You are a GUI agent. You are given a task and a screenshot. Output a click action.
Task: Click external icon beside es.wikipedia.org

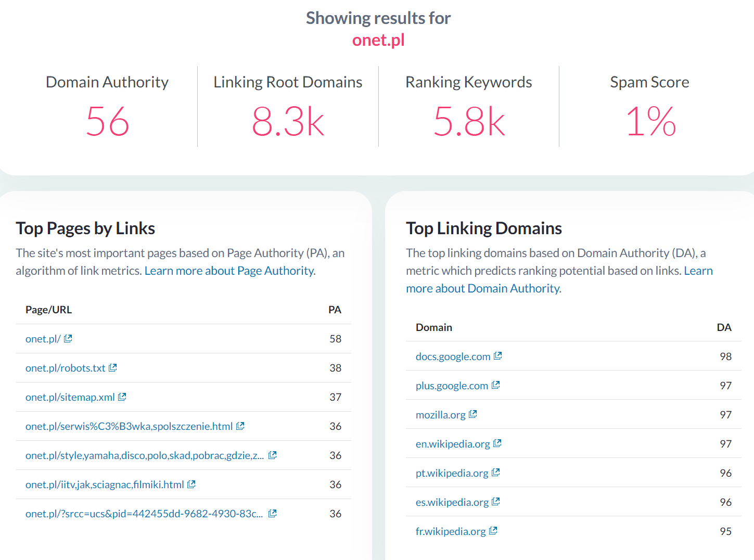click(x=495, y=501)
